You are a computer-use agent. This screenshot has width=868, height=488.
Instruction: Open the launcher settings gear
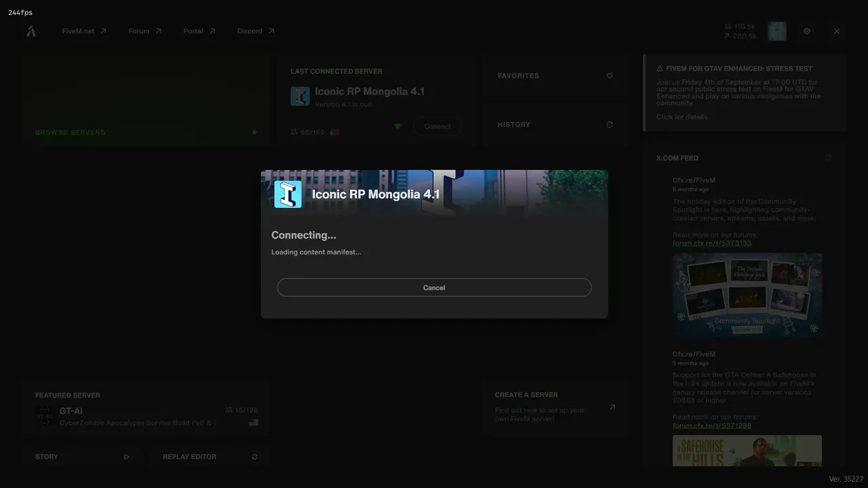pyautogui.click(x=807, y=31)
